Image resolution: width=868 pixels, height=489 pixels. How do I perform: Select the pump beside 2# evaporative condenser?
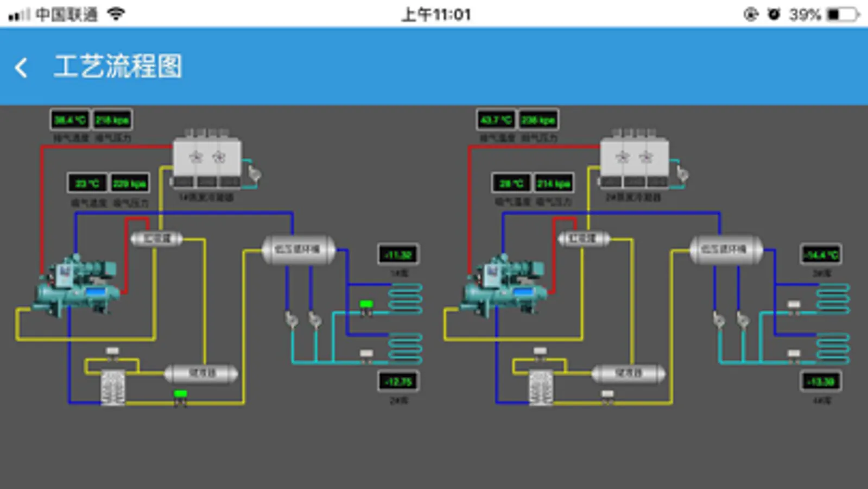[x=682, y=173]
